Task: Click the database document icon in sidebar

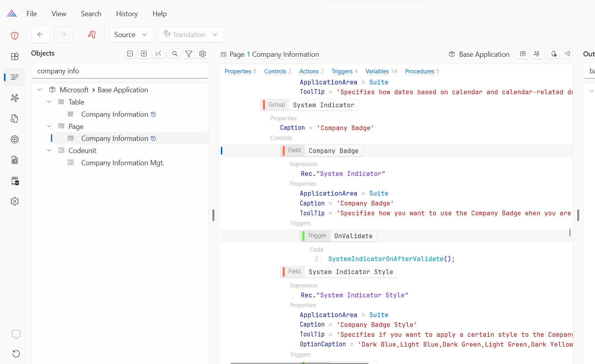Action: coord(15,181)
